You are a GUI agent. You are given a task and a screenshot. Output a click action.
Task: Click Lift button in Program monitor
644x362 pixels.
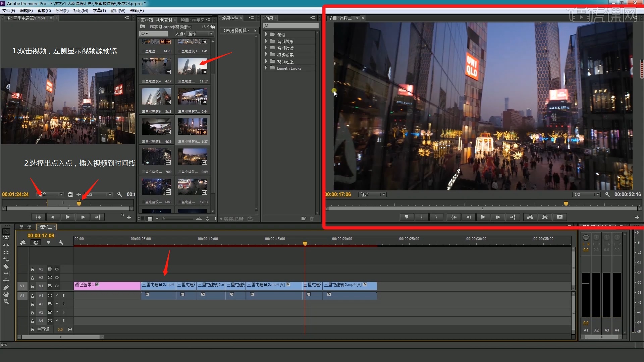530,217
